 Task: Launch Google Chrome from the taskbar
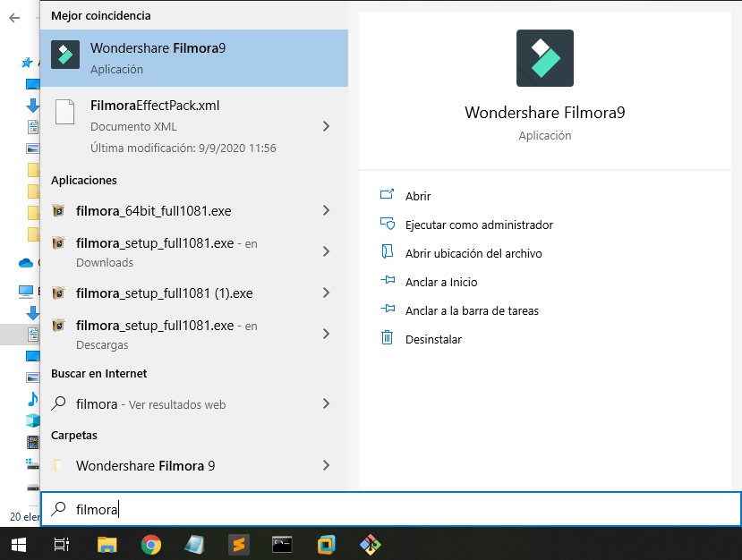[151, 545]
